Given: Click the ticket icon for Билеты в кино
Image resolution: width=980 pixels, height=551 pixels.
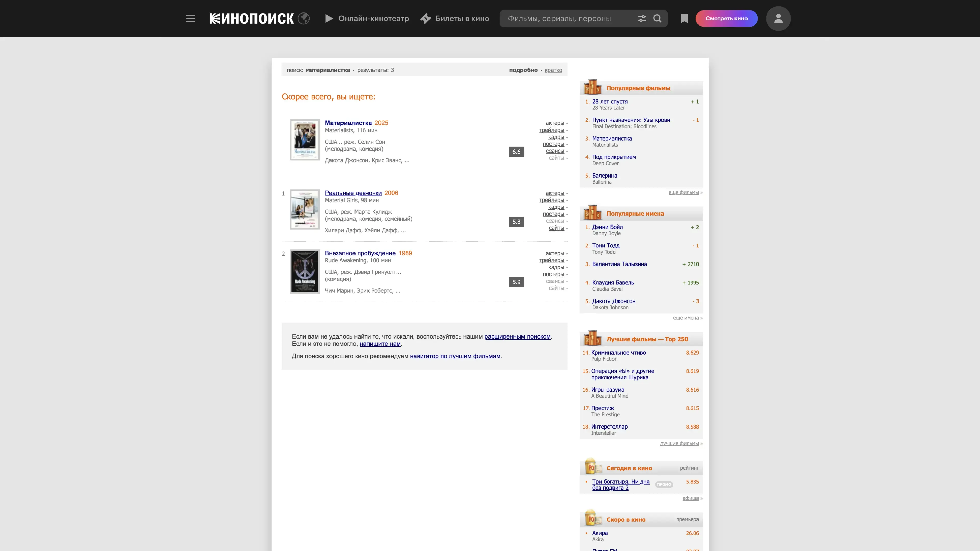Looking at the screenshot, I should [x=426, y=18].
